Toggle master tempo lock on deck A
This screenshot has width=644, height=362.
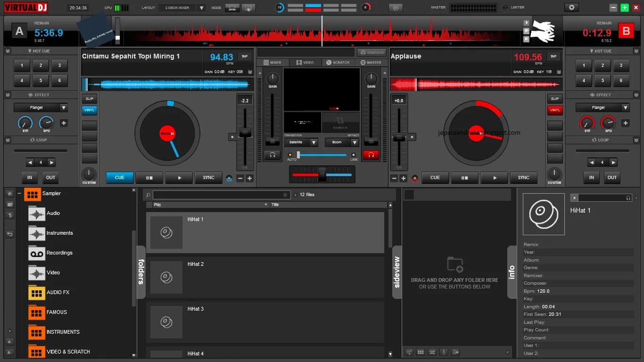pyautogui.click(x=229, y=178)
